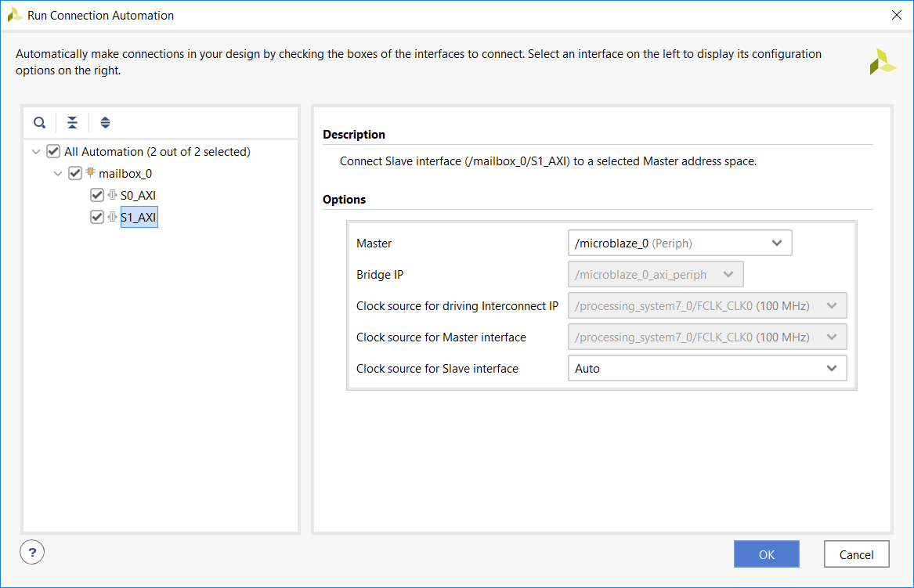Disable the S1_AXI checkbox

(97, 217)
